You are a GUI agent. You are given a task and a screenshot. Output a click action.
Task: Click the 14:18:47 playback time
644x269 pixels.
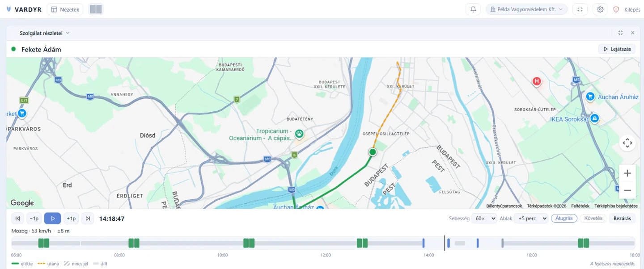(x=112, y=219)
